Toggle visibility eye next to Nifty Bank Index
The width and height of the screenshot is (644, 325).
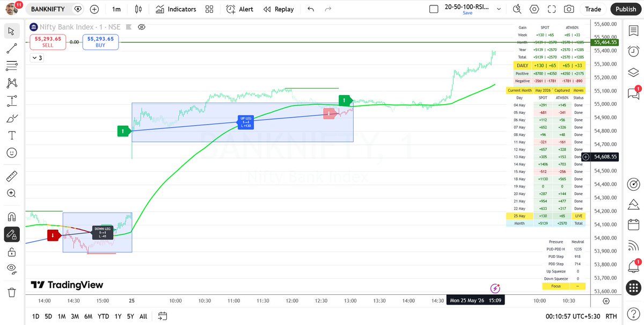(142, 27)
